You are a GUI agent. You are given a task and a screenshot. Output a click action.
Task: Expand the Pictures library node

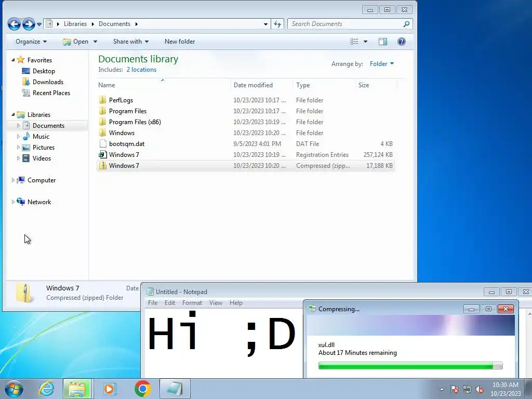point(18,147)
